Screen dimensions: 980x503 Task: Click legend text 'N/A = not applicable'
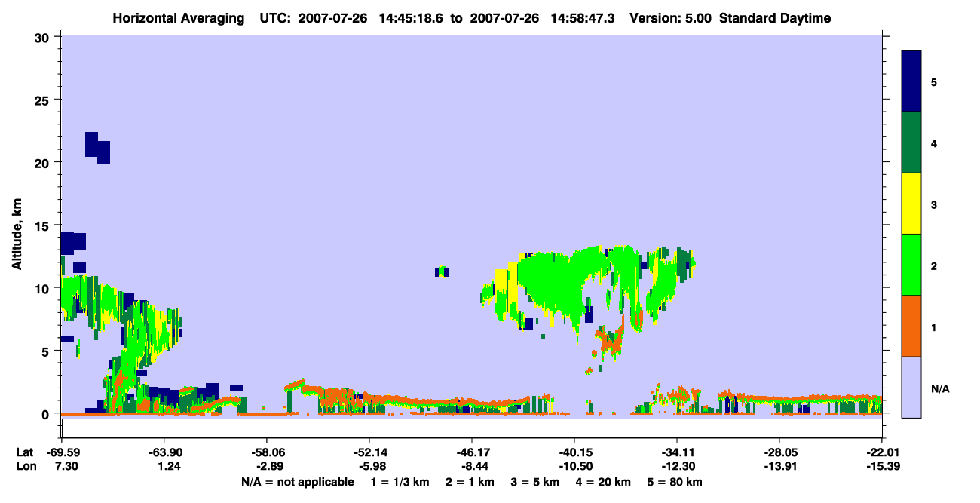[297, 482]
